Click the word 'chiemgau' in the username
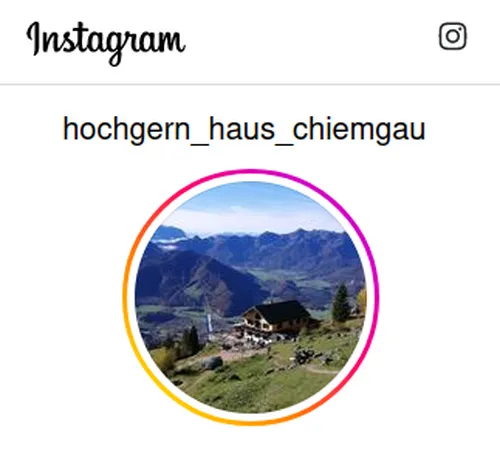Viewport: 500px width, 457px height. point(359,129)
